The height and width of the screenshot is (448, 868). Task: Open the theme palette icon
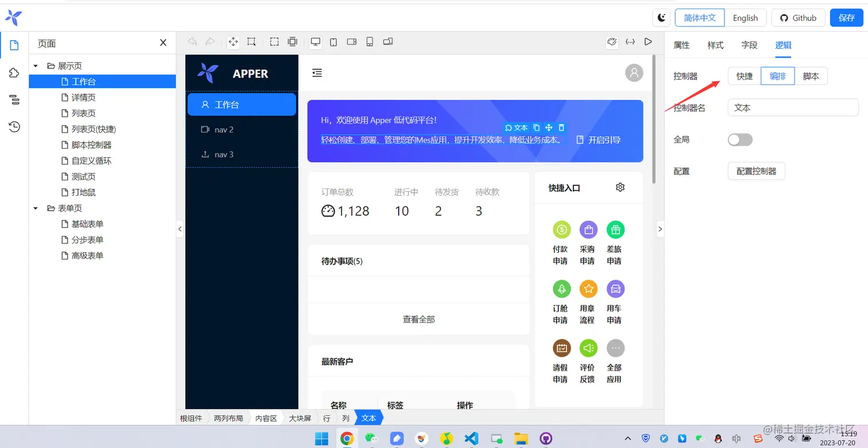(612, 41)
